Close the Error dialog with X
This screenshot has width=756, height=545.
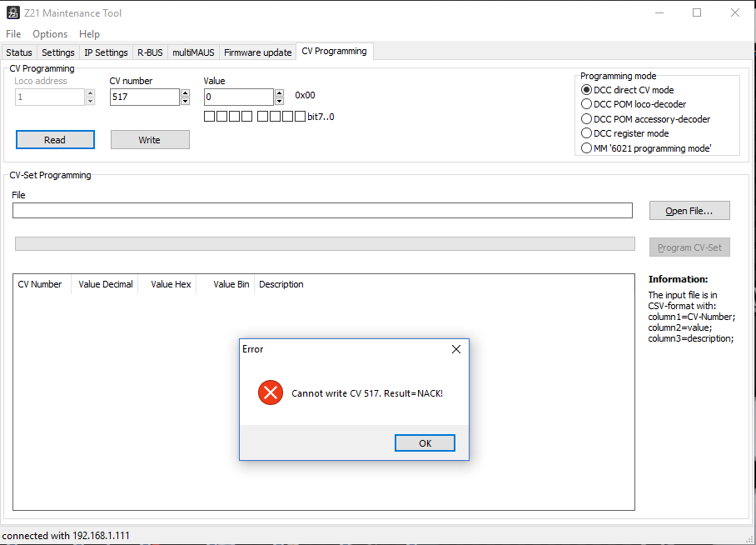(x=455, y=349)
